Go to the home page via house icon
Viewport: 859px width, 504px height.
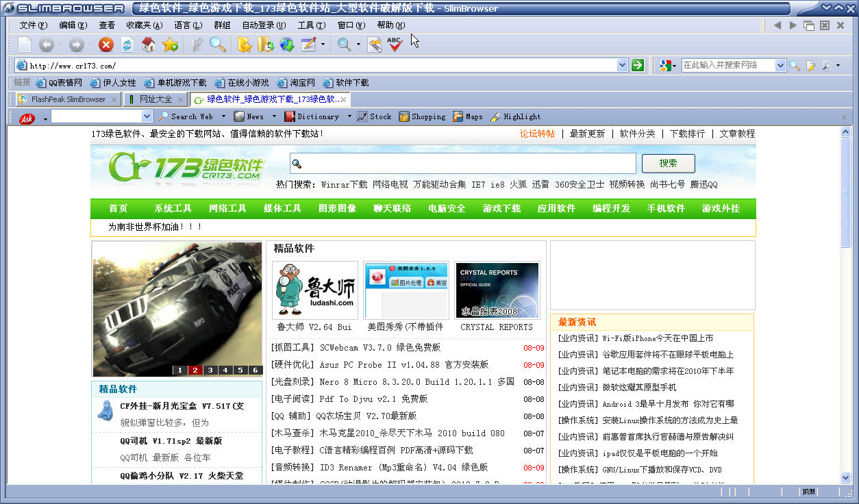(148, 45)
